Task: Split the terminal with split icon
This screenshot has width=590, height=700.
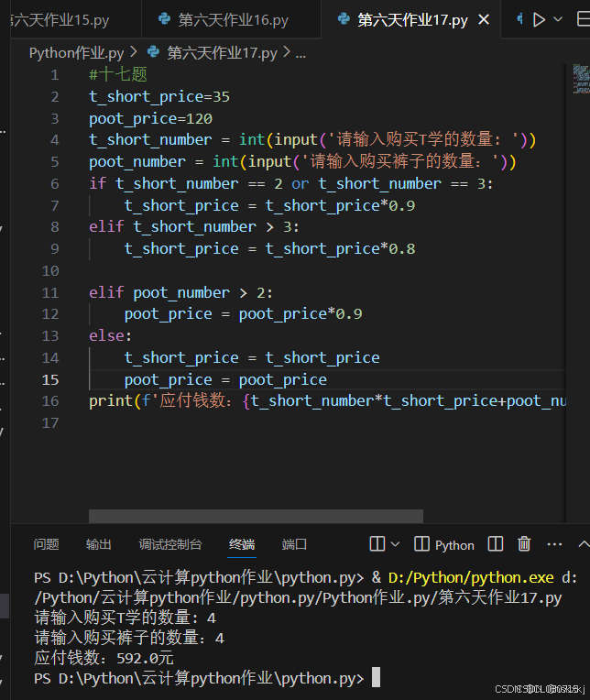Action: coord(496,544)
